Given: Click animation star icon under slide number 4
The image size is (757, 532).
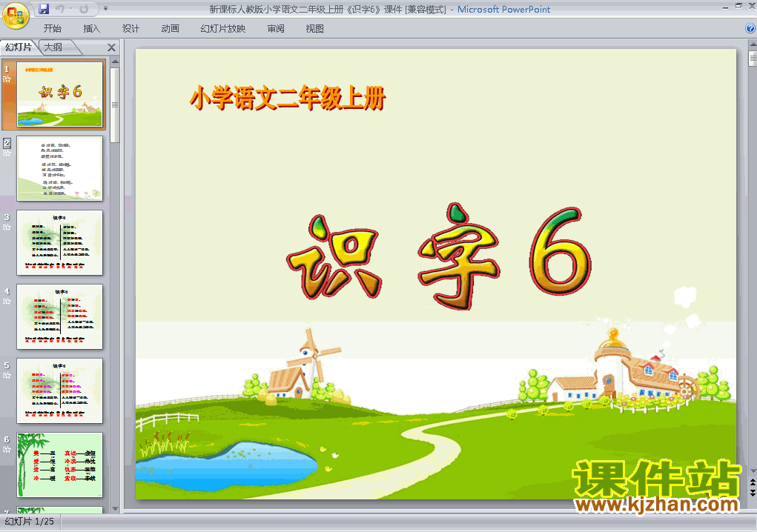Looking at the screenshot, I should pos(7,302).
